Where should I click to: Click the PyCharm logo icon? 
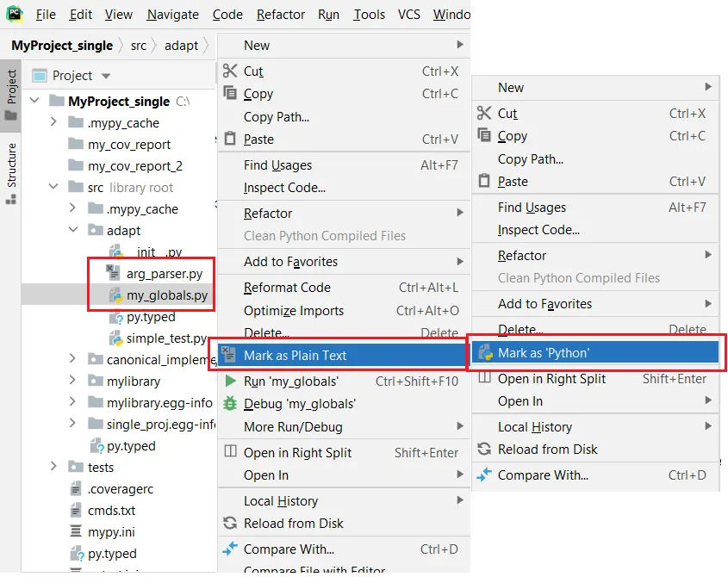click(x=15, y=14)
